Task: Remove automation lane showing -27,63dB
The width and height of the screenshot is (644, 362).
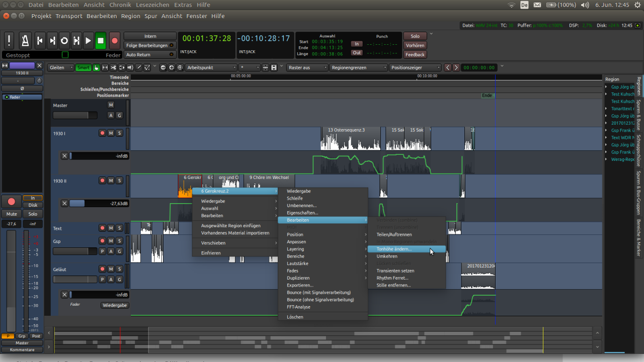Action: [64, 203]
